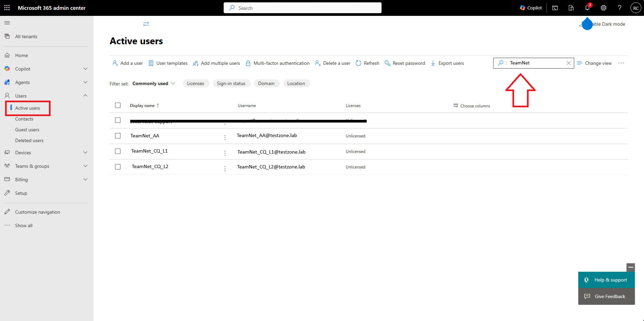Open the settings gear icon
Viewport: 644px width, 321px height.
pyautogui.click(x=604, y=8)
